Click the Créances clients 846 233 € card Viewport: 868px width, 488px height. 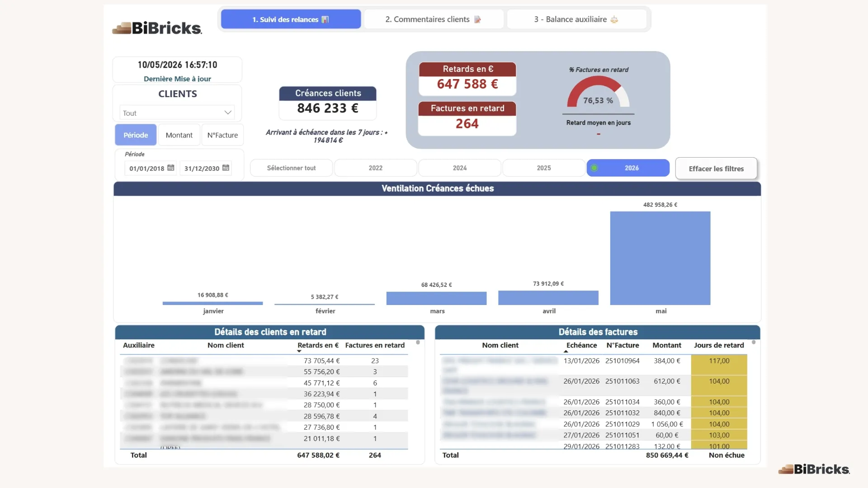click(328, 103)
